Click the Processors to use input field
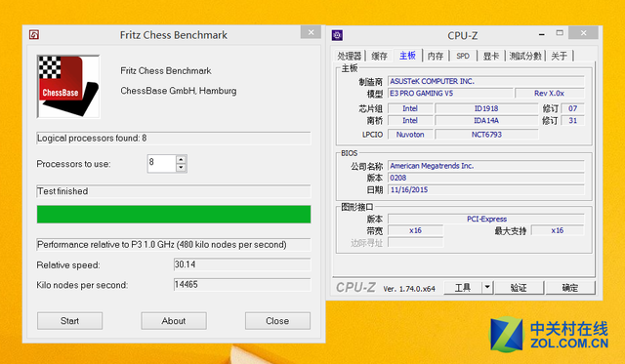Viewport: 625px width, 364px height. click(x=161, y=163)
